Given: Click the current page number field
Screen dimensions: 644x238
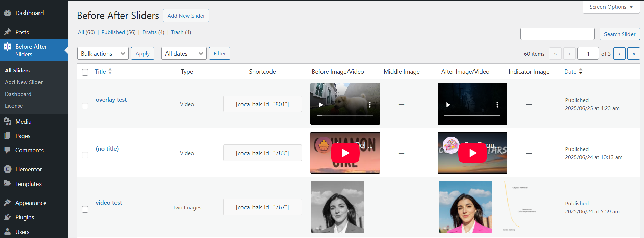Looking at the screenshot, I should [588, 54].
